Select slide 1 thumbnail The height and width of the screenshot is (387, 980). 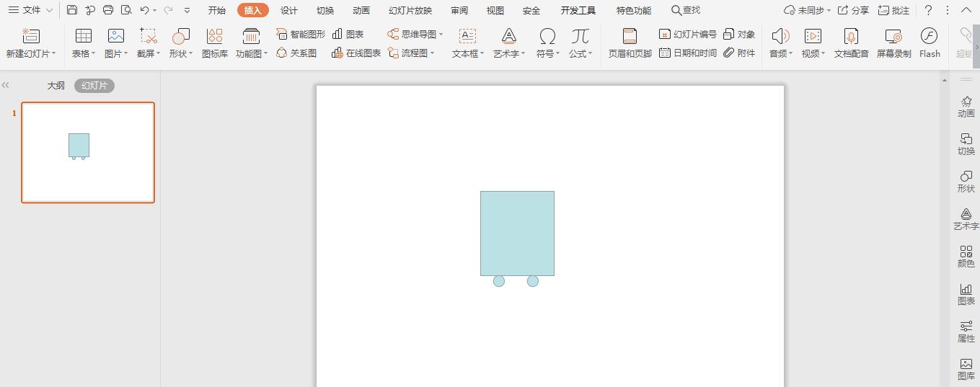[x=88, y=152]
